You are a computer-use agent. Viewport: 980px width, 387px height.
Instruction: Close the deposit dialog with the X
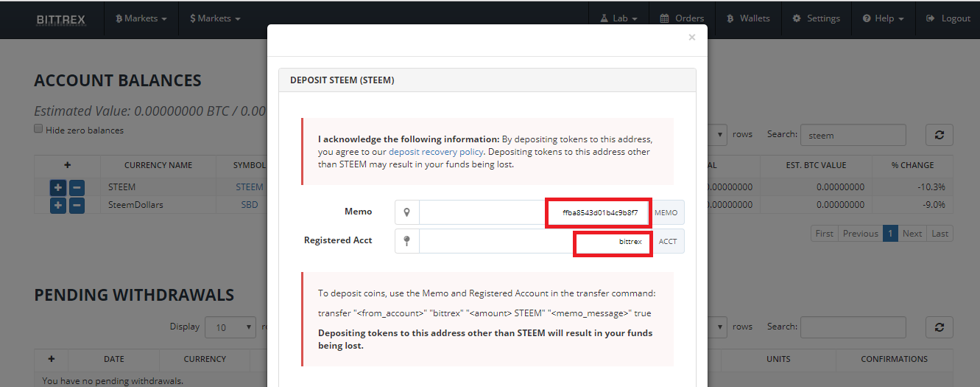pos(691,38)
